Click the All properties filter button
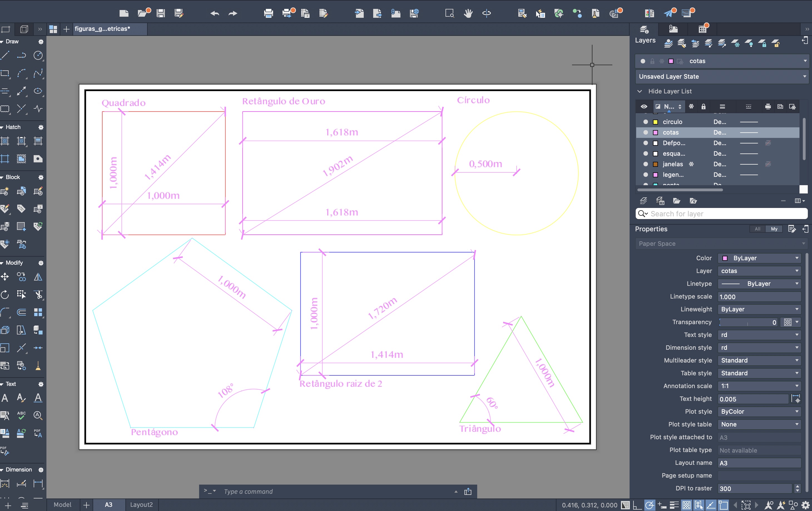 [x=757, y=229]
